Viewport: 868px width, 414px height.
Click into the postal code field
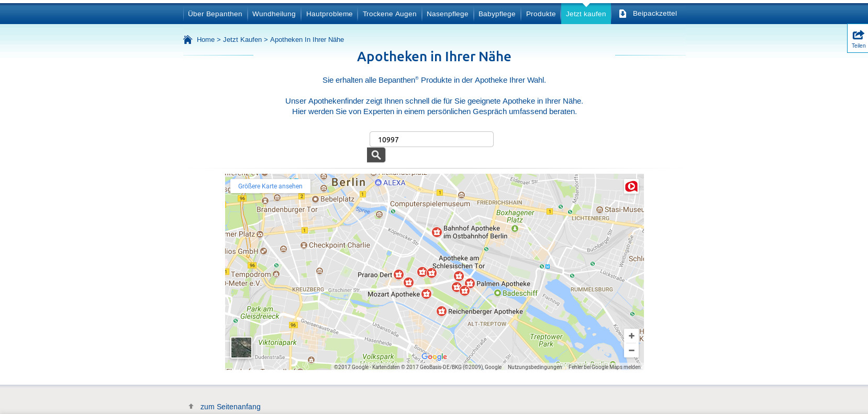431,140
